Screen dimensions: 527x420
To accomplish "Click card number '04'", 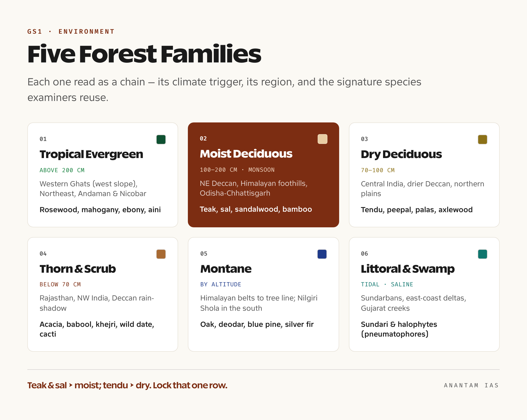I will tap(43, 254).
